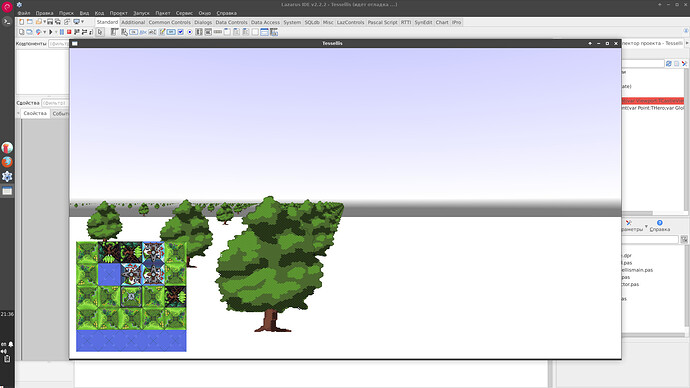Save the file with the floppy disk icon
Viewport: 690px width, 388px height.
50,22
